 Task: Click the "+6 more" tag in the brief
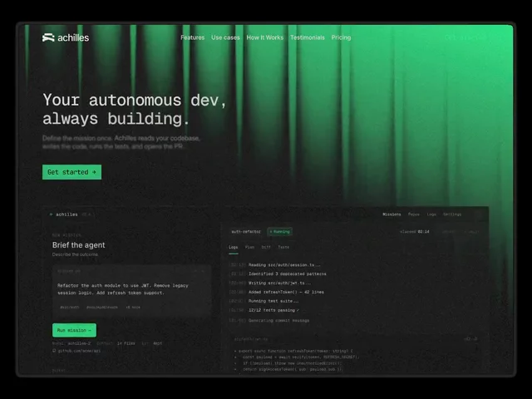133,308
